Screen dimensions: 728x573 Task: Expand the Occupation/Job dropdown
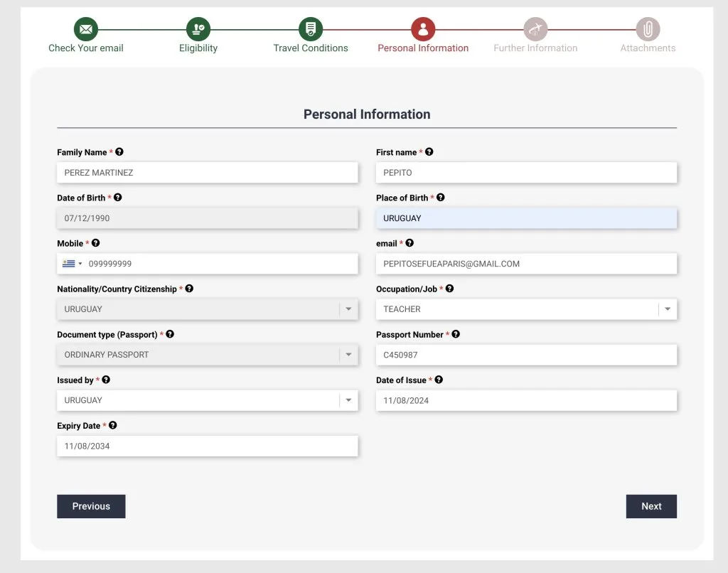click(x=668, y=309)
